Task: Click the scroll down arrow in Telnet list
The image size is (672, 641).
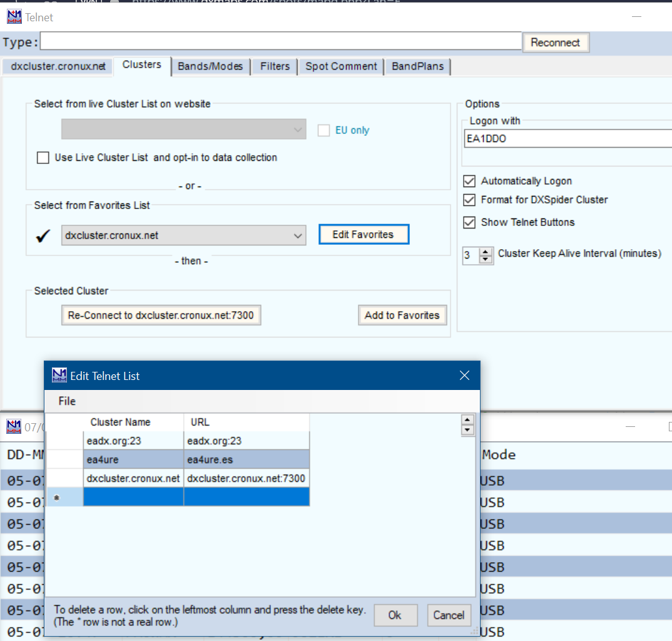Action: [467, 430]
